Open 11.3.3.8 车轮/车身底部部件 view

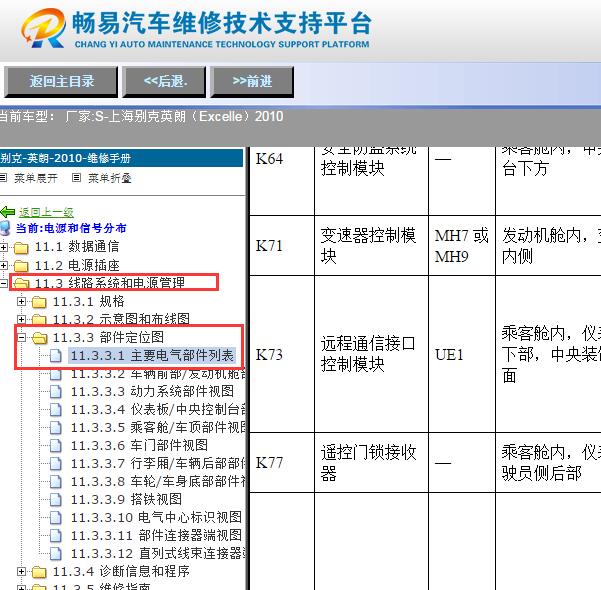pyautogui.click(x=158, y=482)
